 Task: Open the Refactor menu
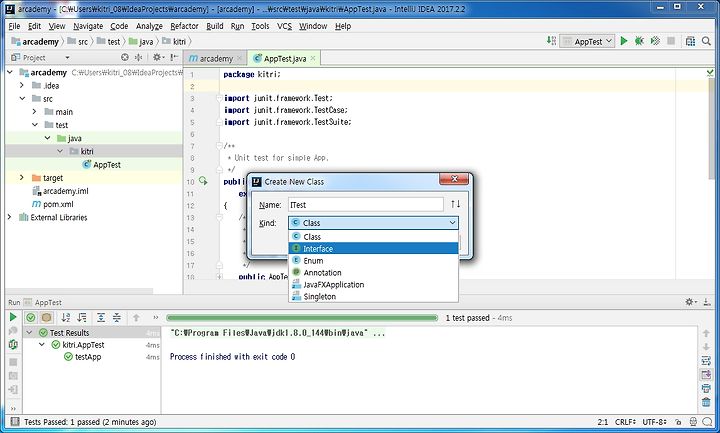[184, 26]
